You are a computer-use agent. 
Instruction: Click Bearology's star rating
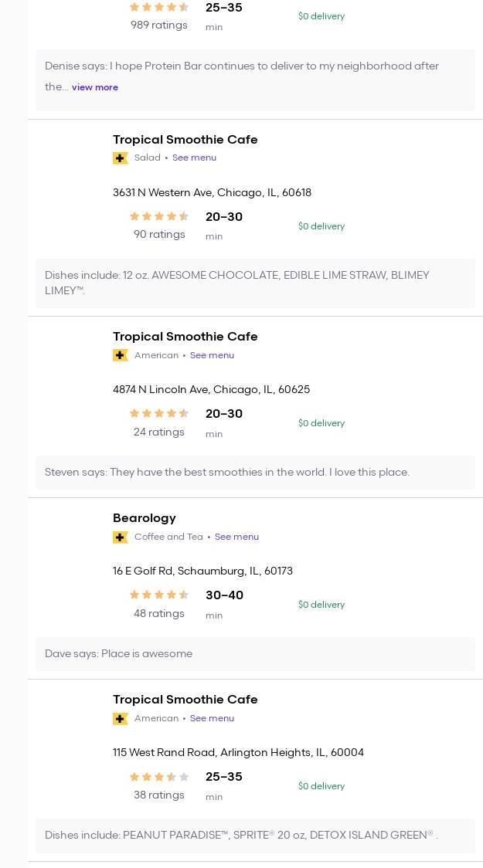pyautogui.click(x=158, y=595)
